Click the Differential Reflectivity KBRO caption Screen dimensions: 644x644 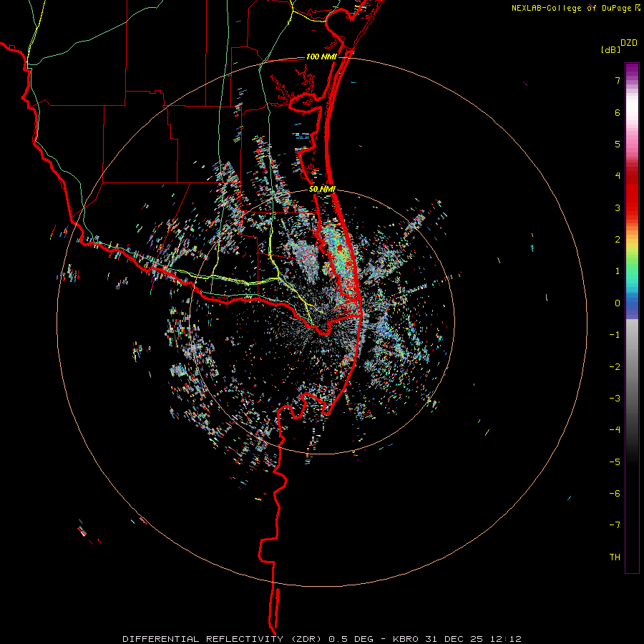322,639
